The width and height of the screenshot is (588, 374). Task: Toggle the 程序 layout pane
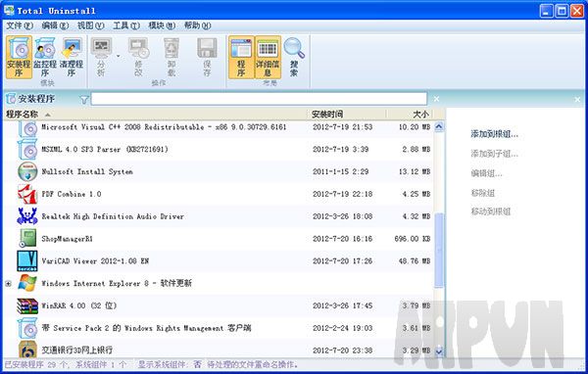pos(241,57)
